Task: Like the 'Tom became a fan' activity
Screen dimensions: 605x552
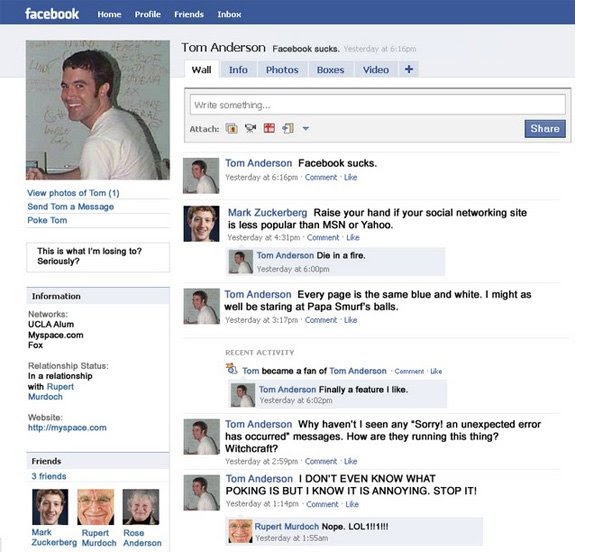Action: (436, 371)
